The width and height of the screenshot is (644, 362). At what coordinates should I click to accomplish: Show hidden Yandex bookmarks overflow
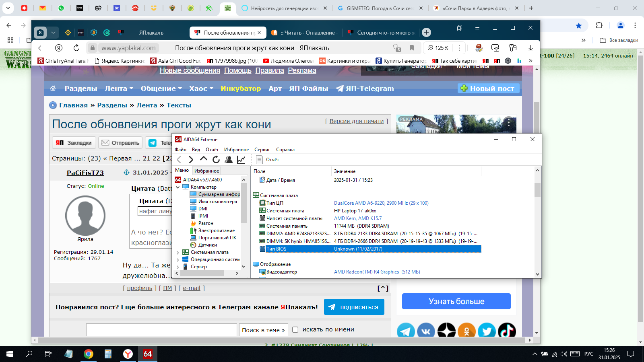530,61
